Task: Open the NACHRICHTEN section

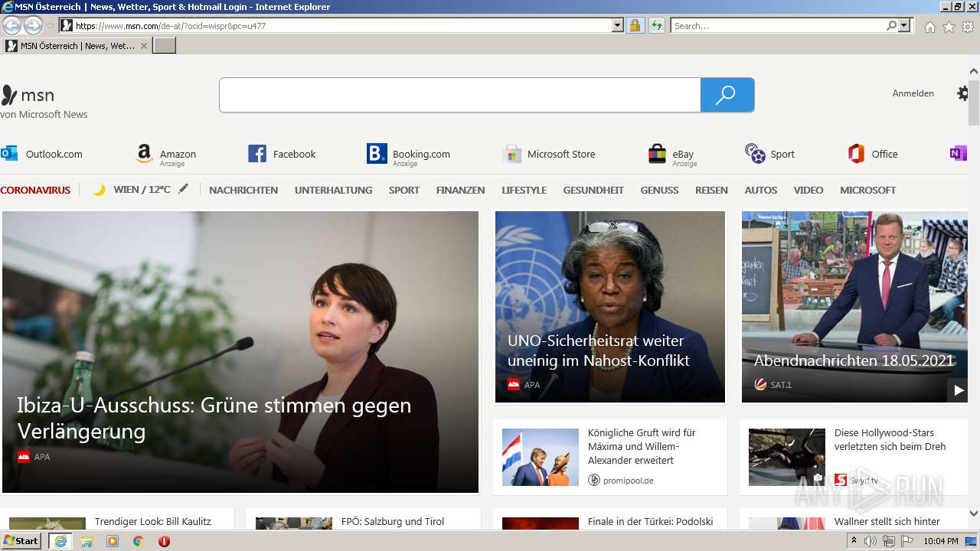Action: click(x=243, y=190)
